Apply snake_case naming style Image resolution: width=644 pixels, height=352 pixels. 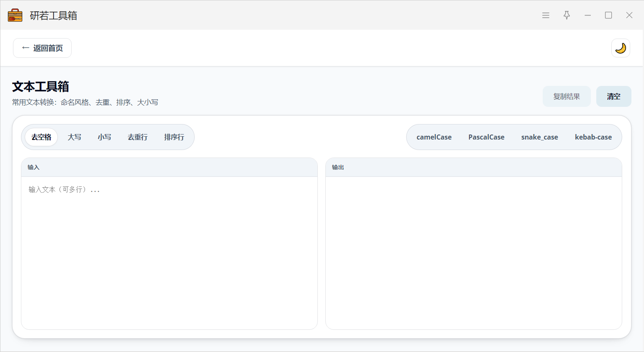click(x=539, y=137)
